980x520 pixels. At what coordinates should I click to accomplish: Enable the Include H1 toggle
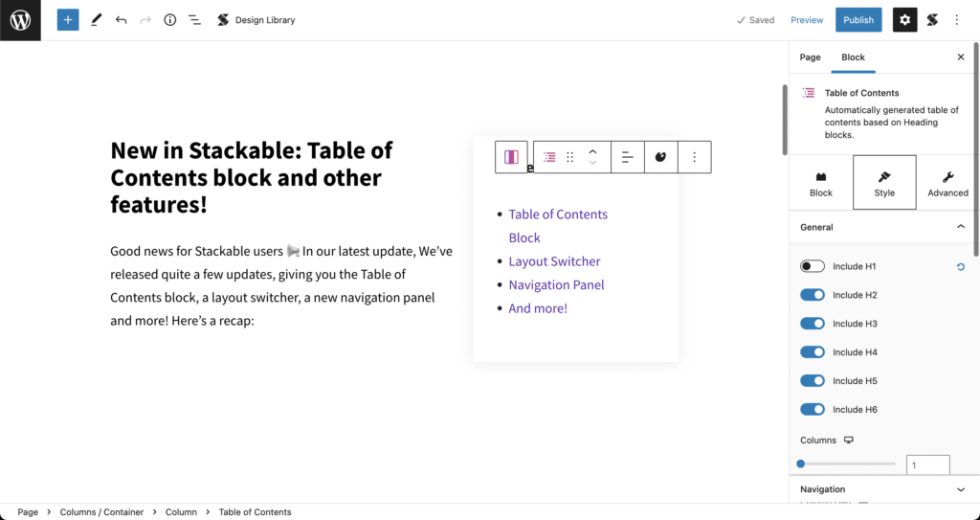point(813,266)
